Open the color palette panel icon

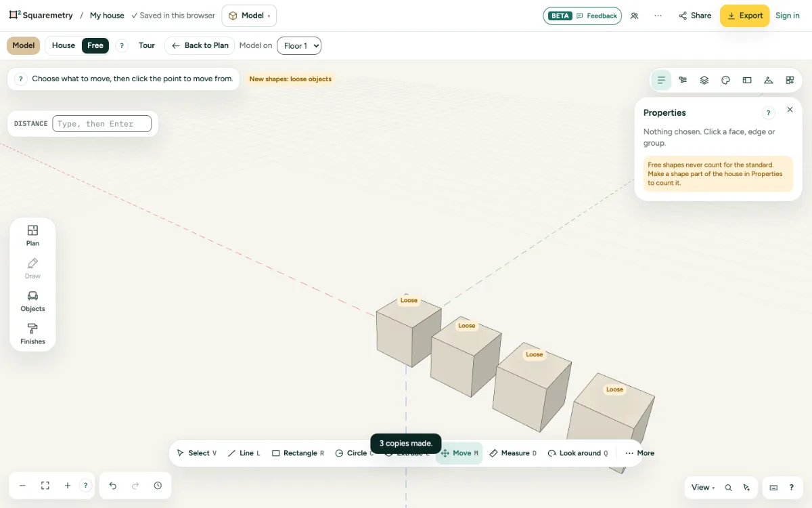[726, 80]
